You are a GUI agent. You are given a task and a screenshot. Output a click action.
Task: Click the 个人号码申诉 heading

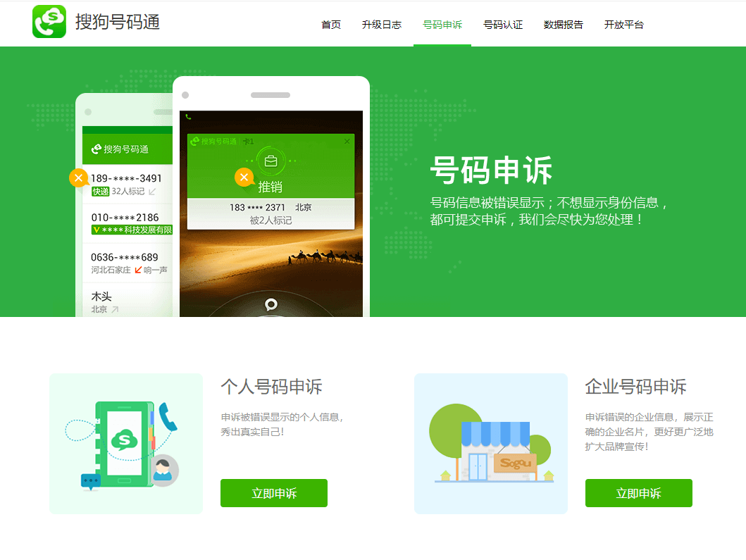pyautogui.click(x=272, y=386)
